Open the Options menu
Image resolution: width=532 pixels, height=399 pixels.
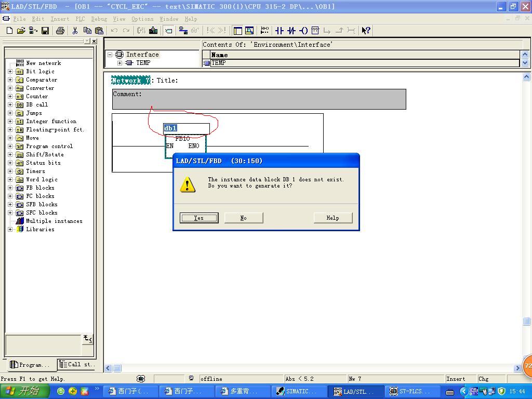click(x=142, y=19)
